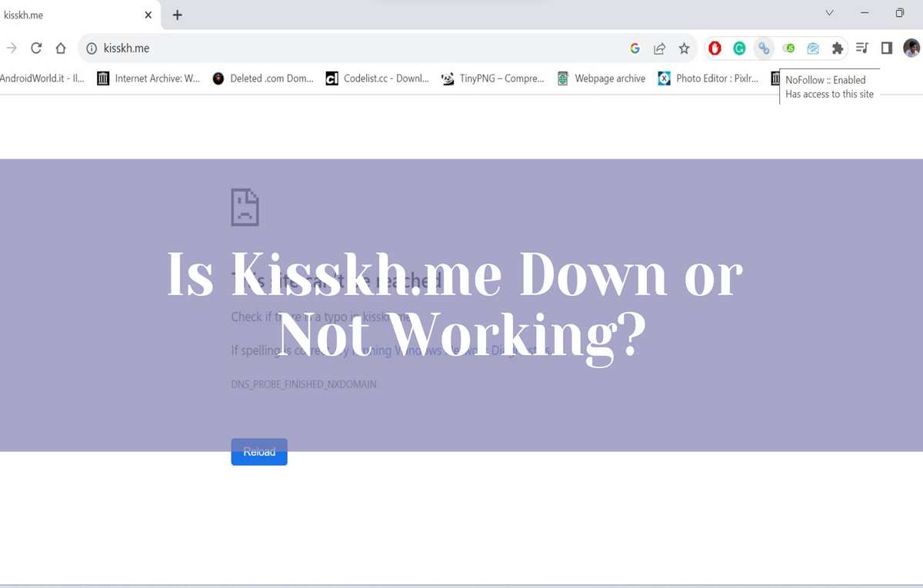This screenshot has height=588, width=923.
Task: Open AndroidWorld.it bookmark
Action: point(42,78)
